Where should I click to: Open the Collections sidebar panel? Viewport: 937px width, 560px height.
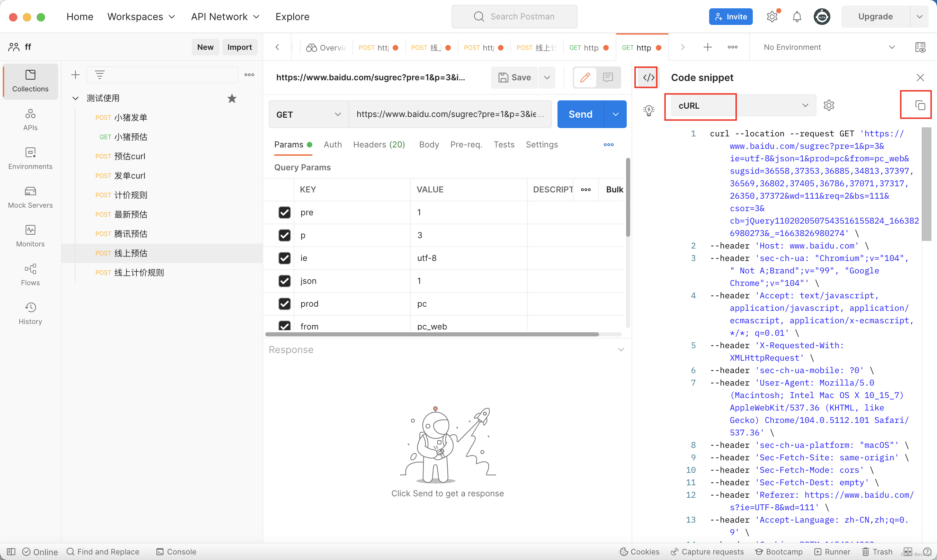(30, 81)
